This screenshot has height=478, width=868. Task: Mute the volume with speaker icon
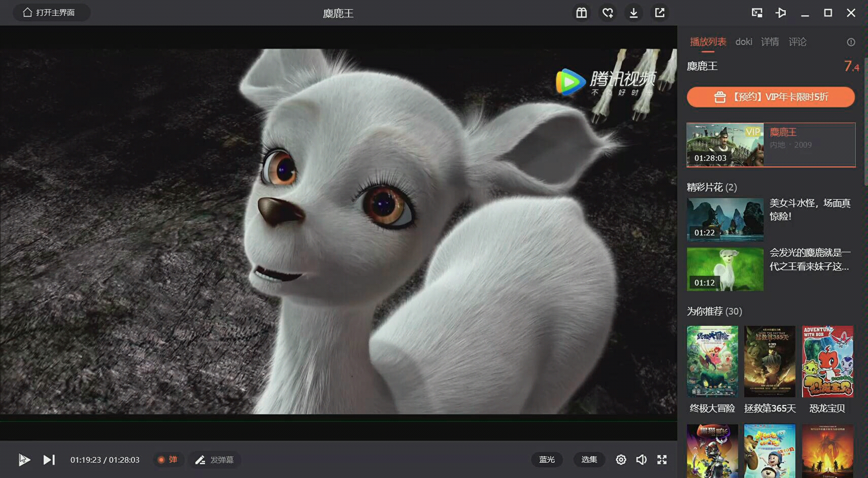[641, 460]
